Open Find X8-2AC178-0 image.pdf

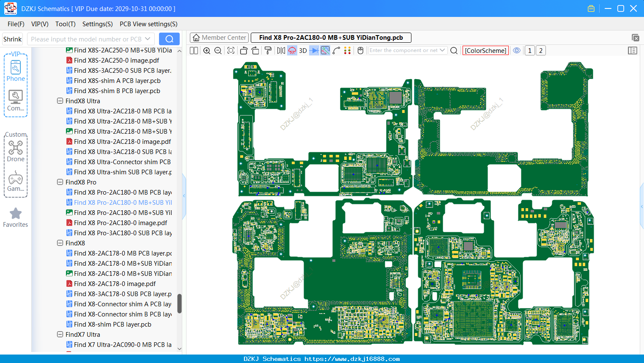(x=111, y=284)
